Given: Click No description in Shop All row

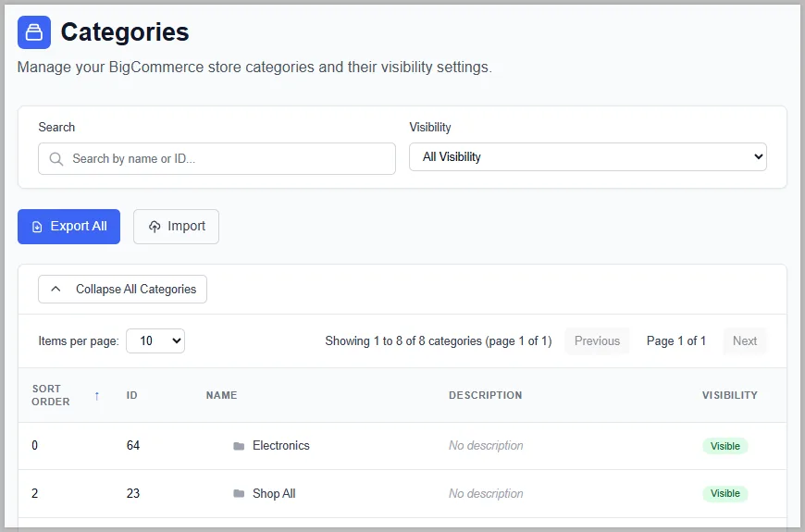Looking at the screenshot, I should click(x=486, y=493).
